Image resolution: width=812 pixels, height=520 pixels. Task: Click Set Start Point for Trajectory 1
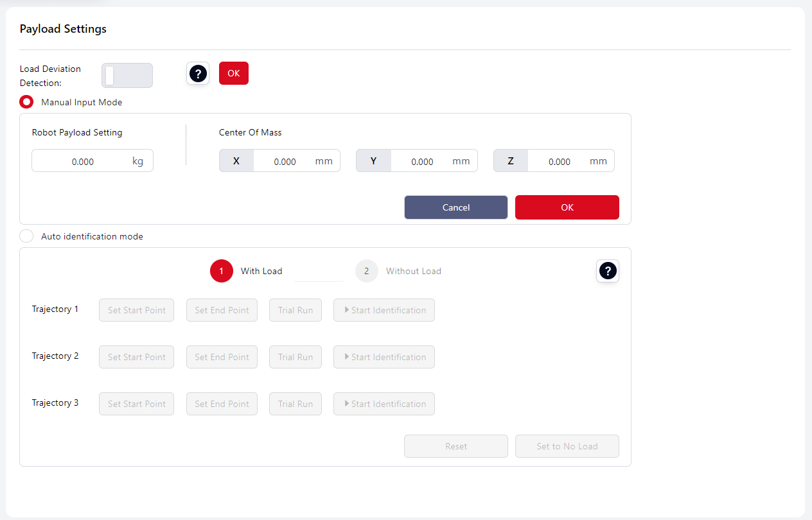coord(136,310)
